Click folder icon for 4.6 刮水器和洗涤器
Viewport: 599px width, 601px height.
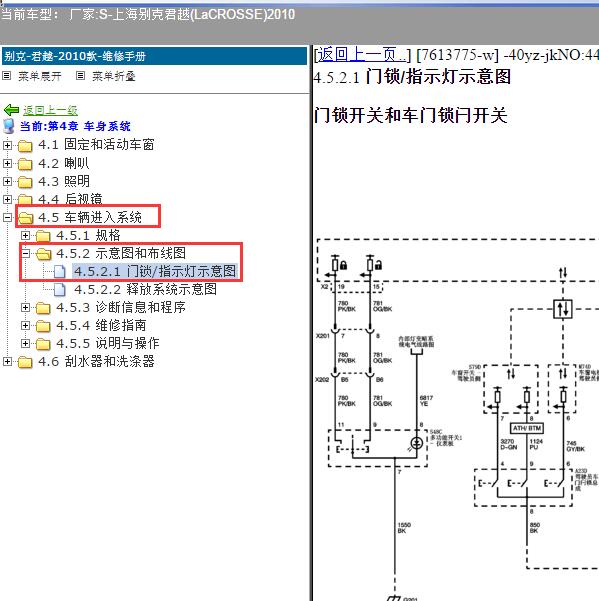25,362
